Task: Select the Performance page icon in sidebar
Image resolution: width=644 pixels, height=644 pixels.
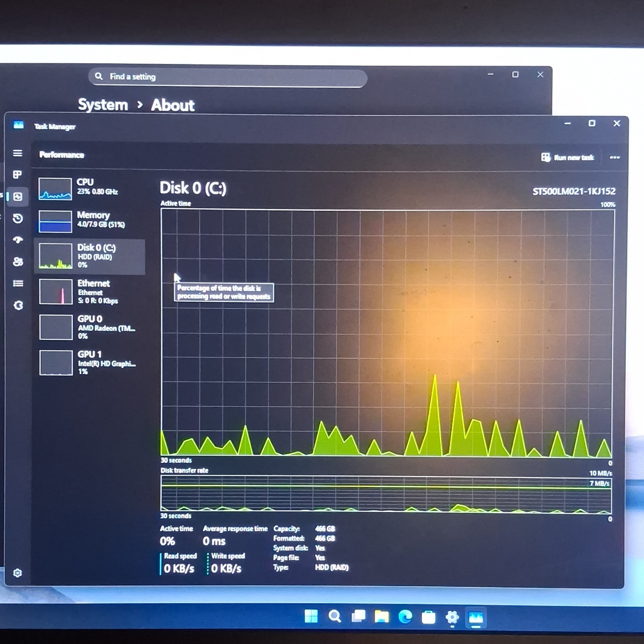Action: (x=18, y=197)
